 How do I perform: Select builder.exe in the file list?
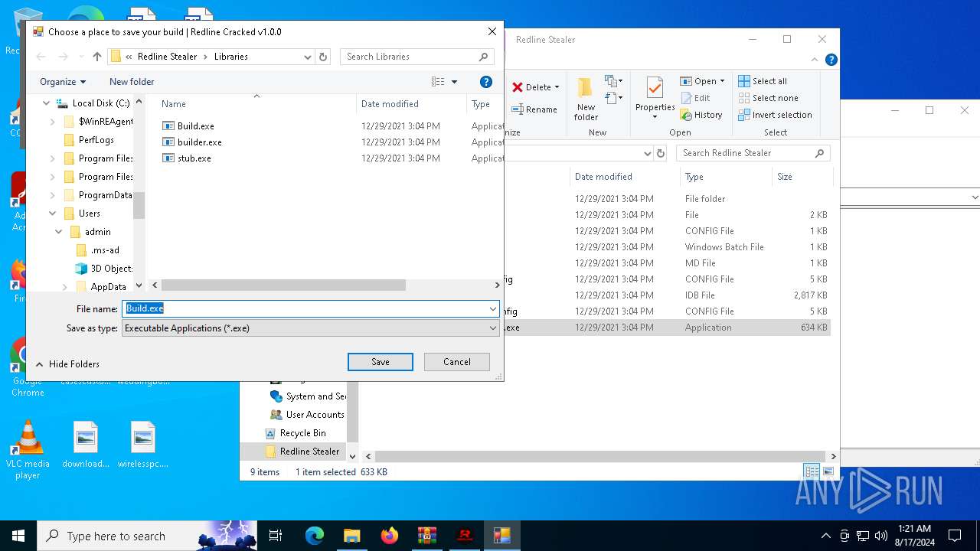point(199,142)
